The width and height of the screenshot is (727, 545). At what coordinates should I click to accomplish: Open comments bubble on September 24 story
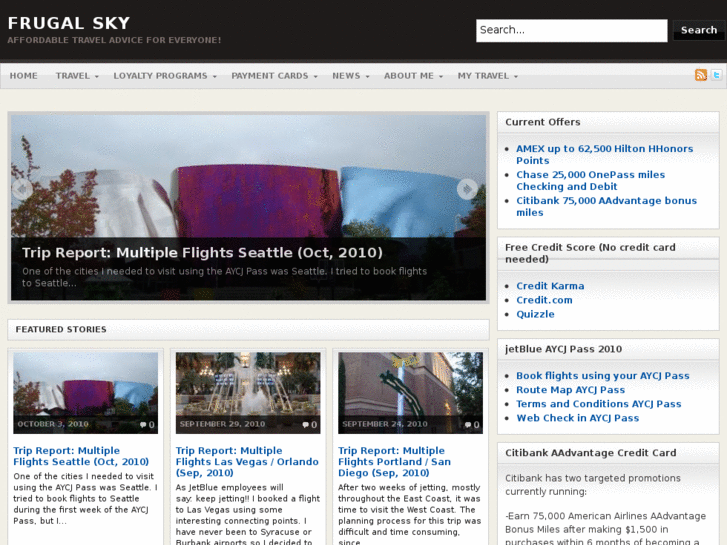[x=472, y=424]
